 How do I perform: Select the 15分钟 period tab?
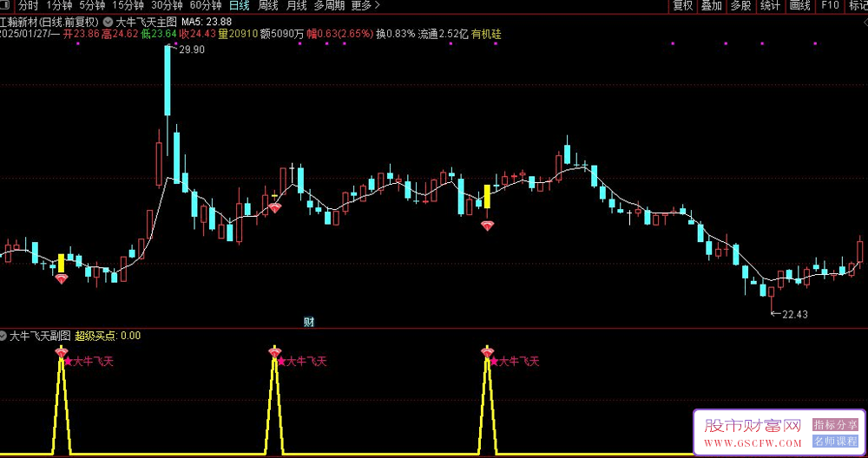(128, 6)
